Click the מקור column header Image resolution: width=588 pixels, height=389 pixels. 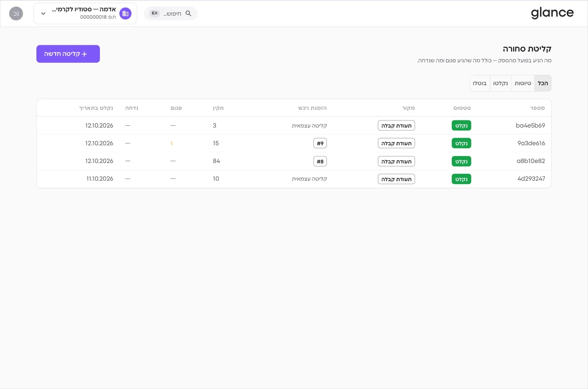(x=408, y=108)
